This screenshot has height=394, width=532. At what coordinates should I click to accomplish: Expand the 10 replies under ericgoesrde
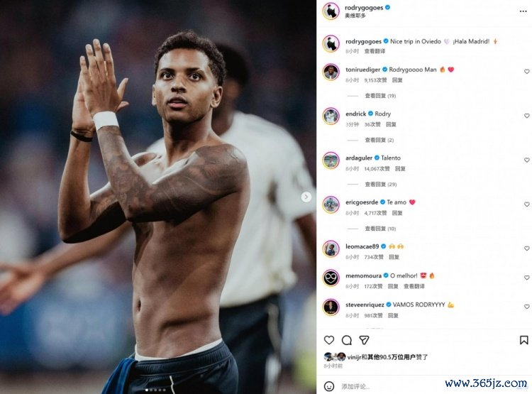pyautogui.click(x=380, y=229)
